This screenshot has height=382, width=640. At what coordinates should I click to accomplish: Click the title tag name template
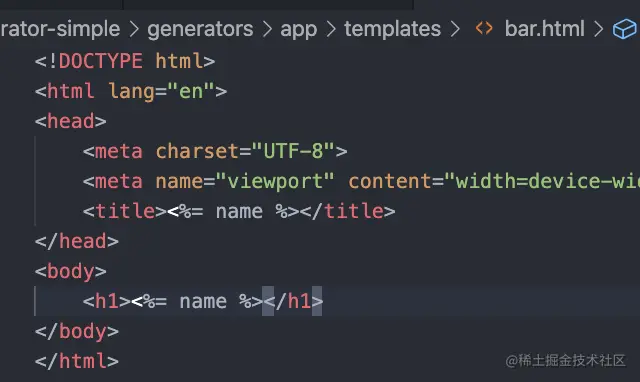pos(239,211)
